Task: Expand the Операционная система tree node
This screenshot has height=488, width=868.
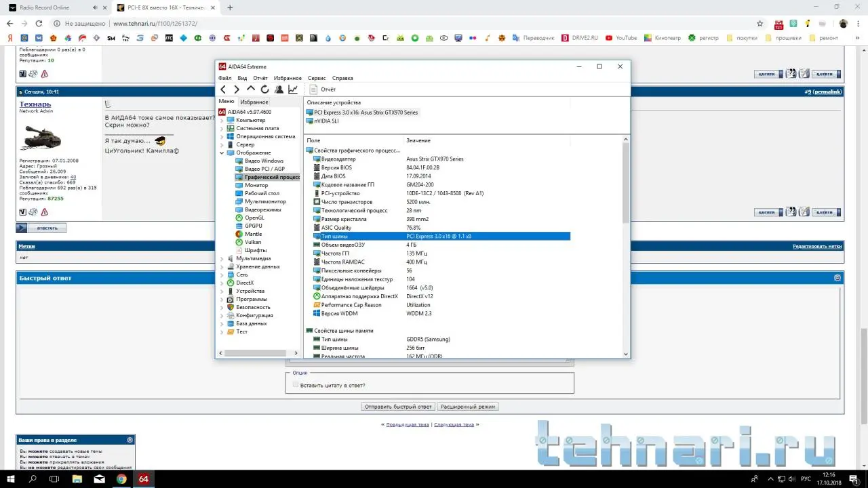Action: click(222, 136)
